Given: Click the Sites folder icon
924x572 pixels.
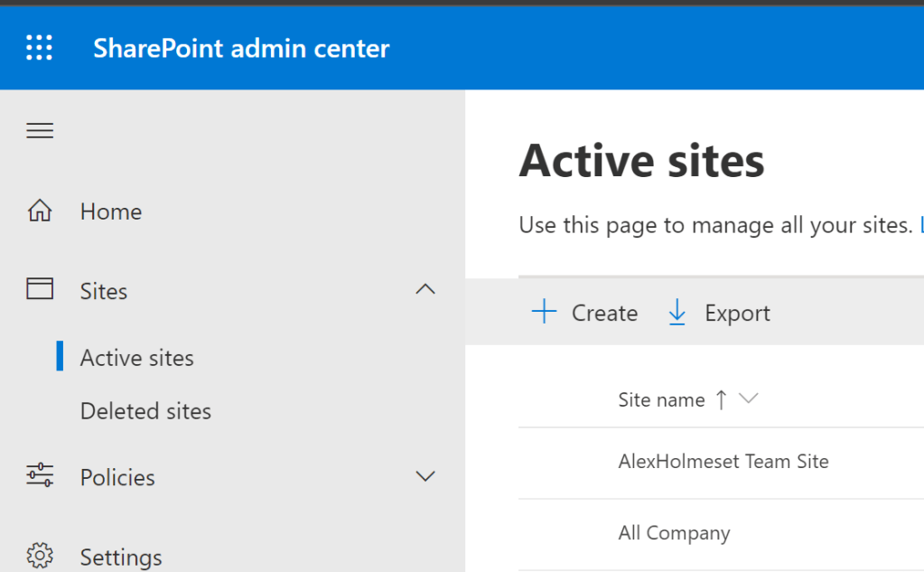Looking at the screenshot, I should pos(40,289).
